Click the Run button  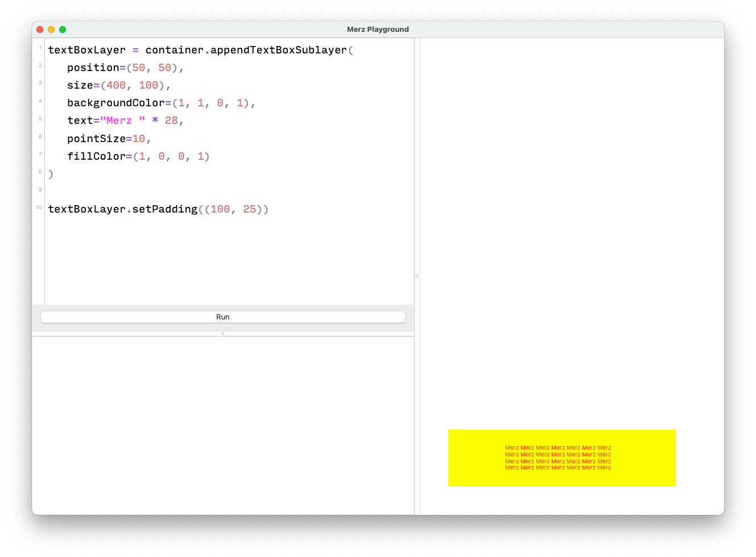(x=223, y=317)
